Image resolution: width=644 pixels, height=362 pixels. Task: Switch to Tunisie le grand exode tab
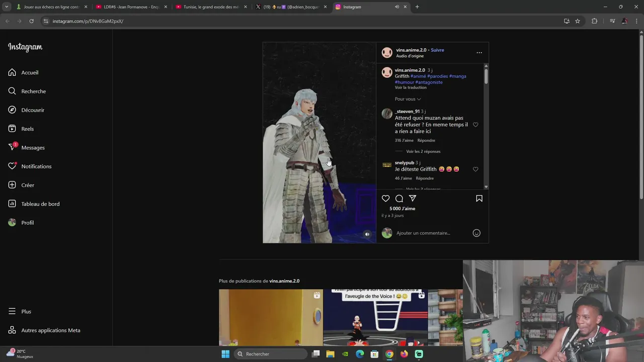[x=212, y=7]
